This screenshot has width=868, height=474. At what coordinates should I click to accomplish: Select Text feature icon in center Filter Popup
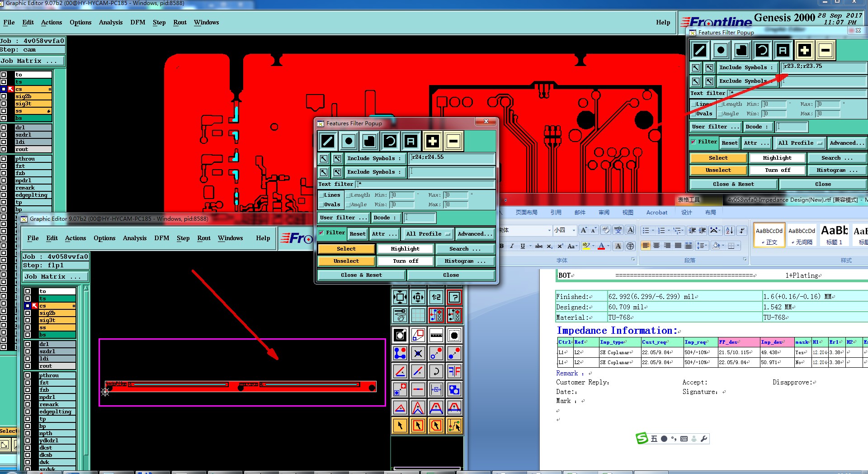[411, 141]
